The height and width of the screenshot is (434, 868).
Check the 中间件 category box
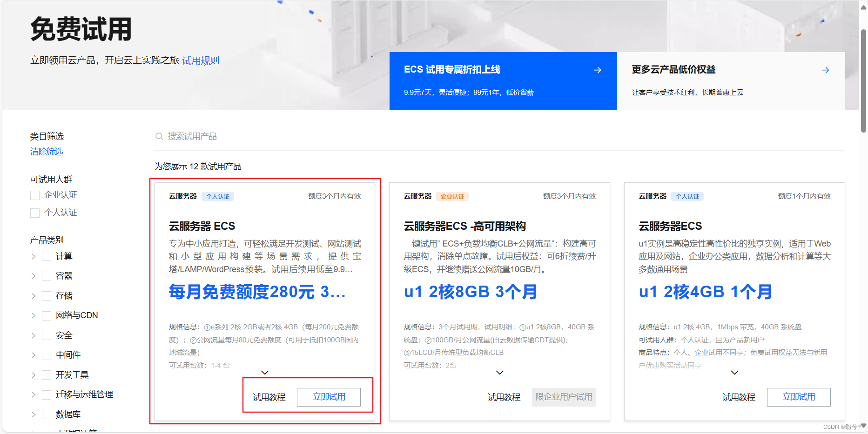[47, 355]
